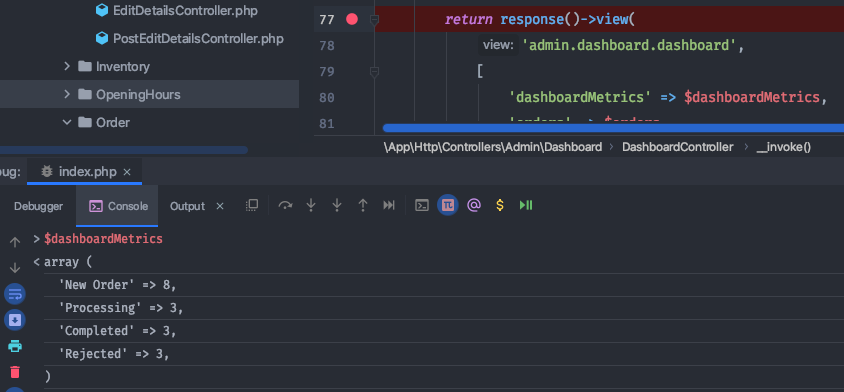
Task: Remove the breakpoint on line 77
Action: [x=352, y=19]
